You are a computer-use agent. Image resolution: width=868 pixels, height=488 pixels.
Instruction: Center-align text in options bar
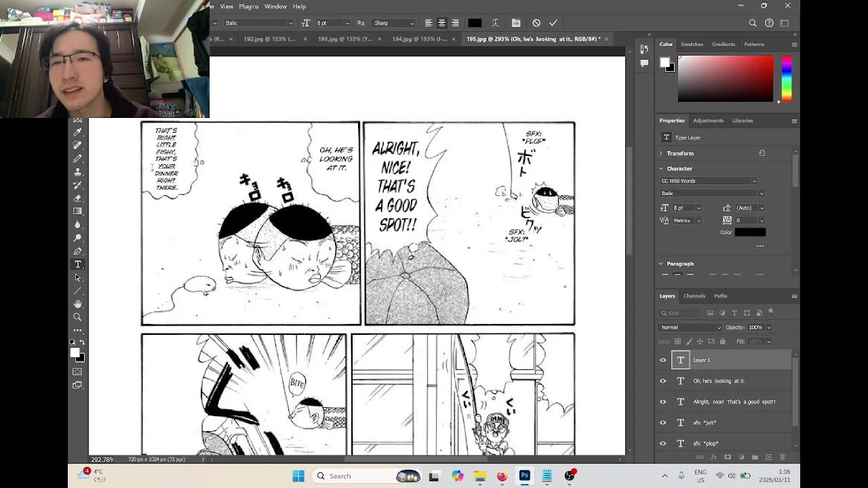[x=441, y=23]
